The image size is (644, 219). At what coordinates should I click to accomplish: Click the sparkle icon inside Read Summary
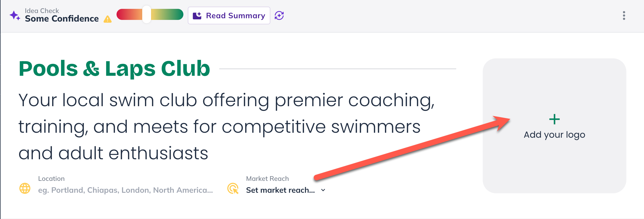tap(197, 15)
